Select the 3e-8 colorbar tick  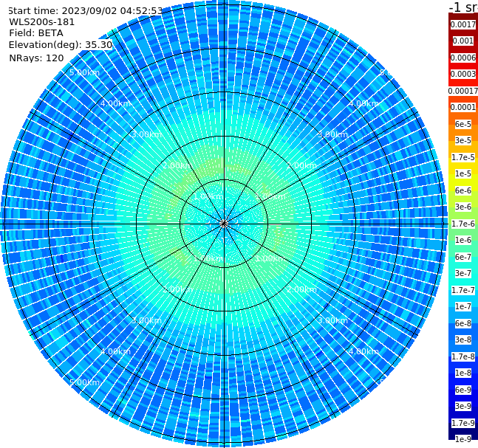(463, 340)
